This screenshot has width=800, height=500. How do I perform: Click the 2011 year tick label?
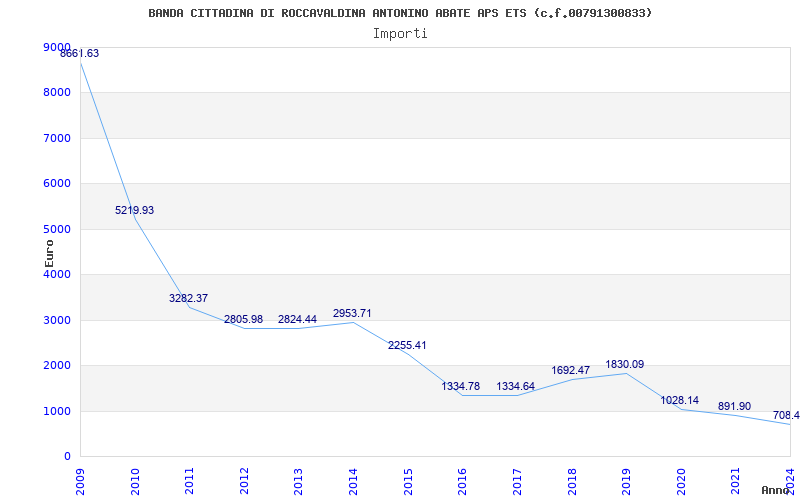(x=189, y=482)
